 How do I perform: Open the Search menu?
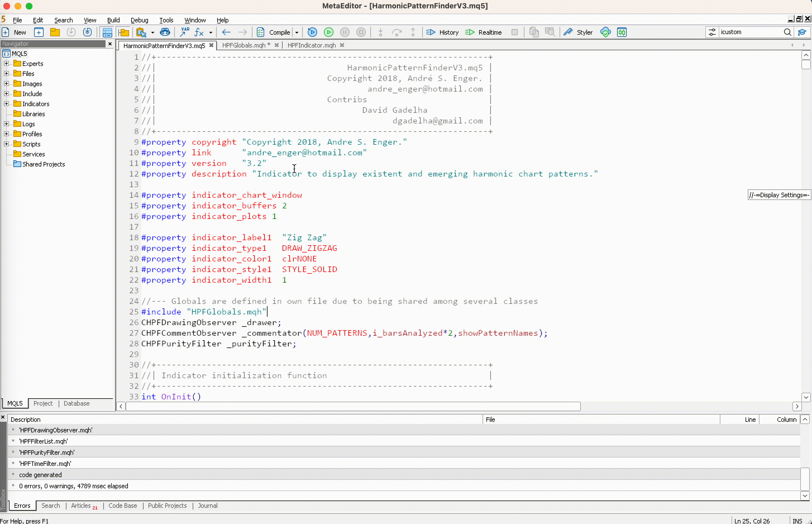coord(64,20)
